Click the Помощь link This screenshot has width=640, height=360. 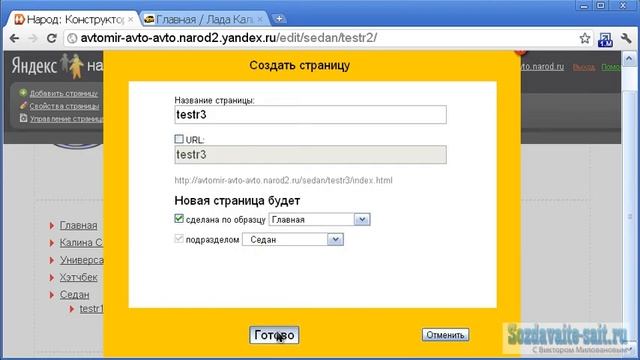(x=611, y=67)
